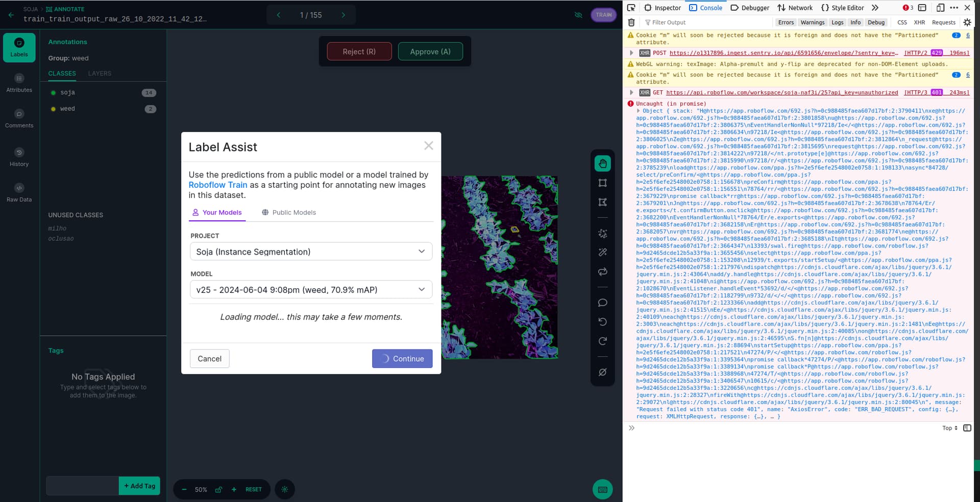This screenshot has width=980, height=502.
Task: Open the Raw Data sidebar panel
Action: click(x=19, y=193)
